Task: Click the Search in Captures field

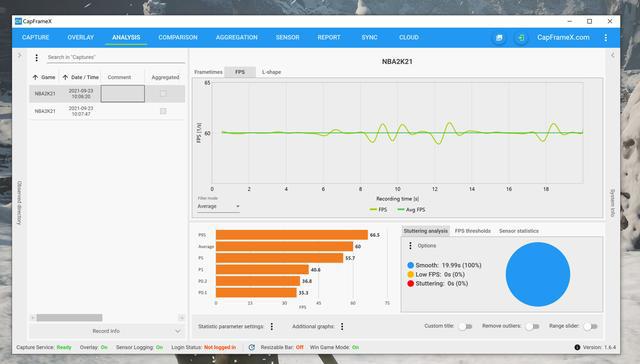Action: click(x=116, y=58)
